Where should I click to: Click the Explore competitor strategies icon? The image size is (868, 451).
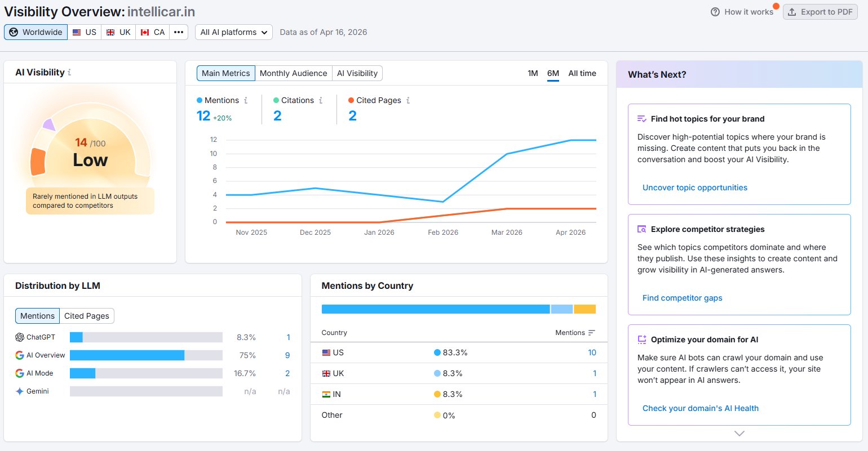pos(641,229)
